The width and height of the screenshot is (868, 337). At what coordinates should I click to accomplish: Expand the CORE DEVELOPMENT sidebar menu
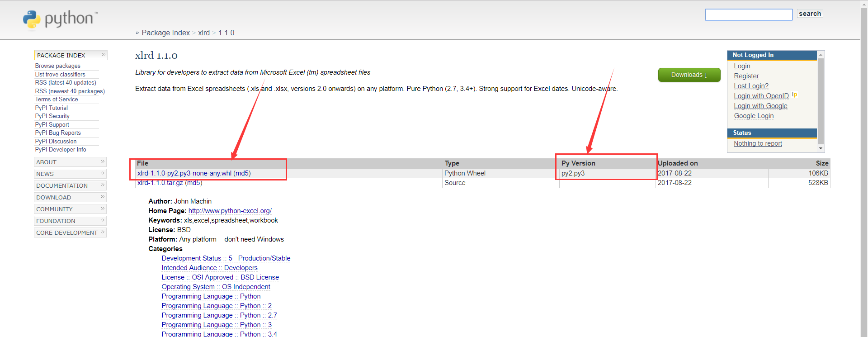tap(70, 233)
